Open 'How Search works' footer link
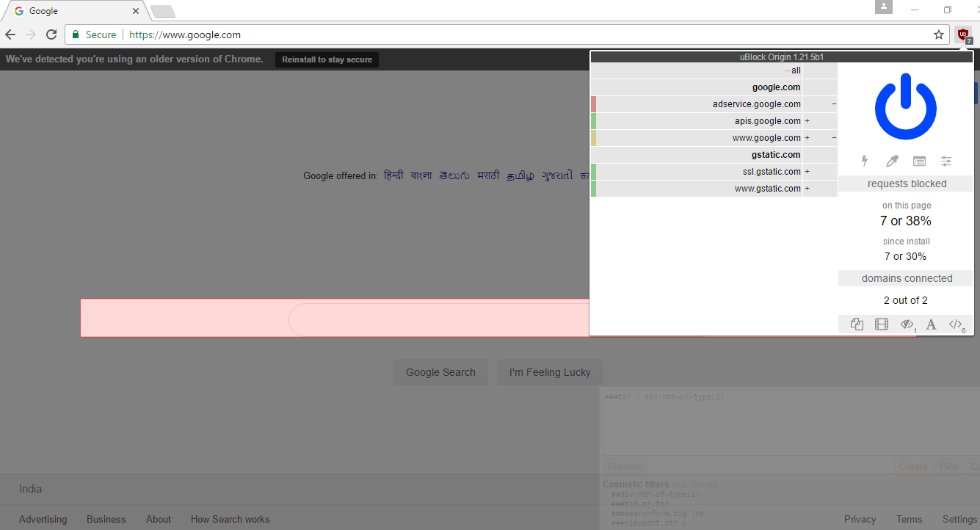Viewport: 980px width, 530px height. tap(230, 519)
